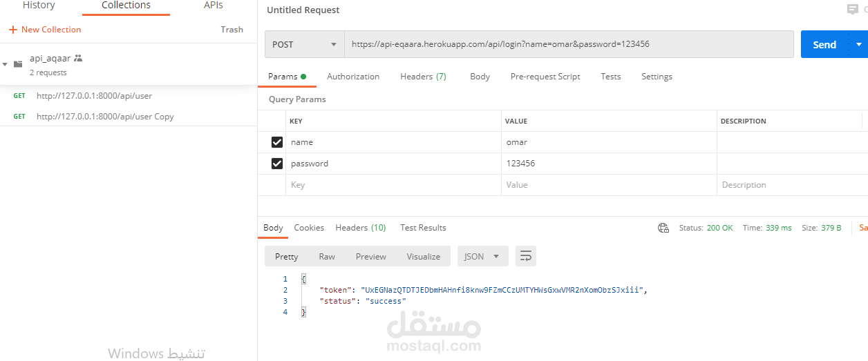Click the comments icon near top right

853,10
